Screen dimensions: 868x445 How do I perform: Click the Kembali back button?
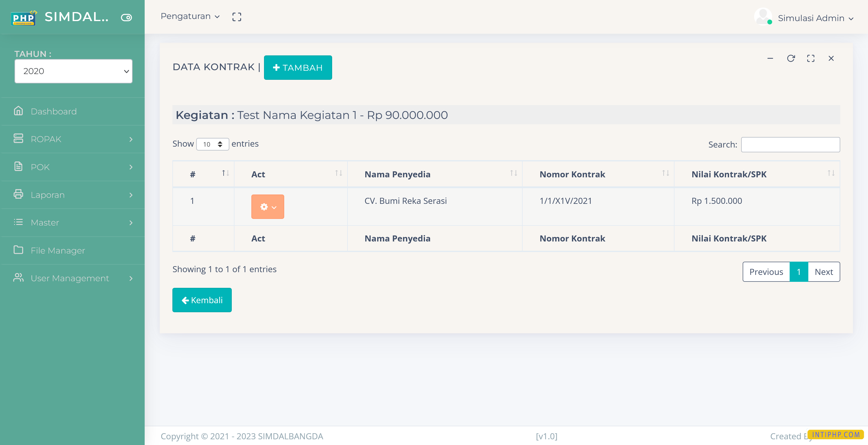202,300
